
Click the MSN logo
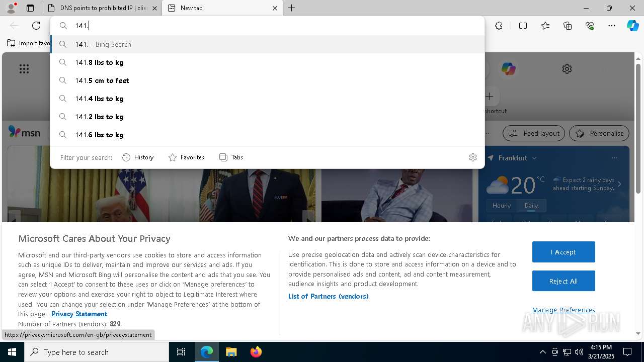click(24, 132)
